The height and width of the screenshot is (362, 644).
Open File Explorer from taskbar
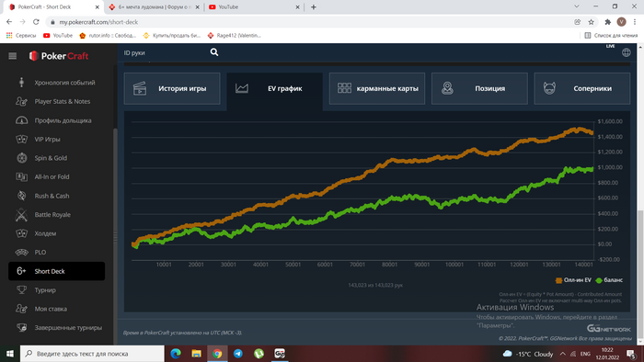tap(196, 354)
